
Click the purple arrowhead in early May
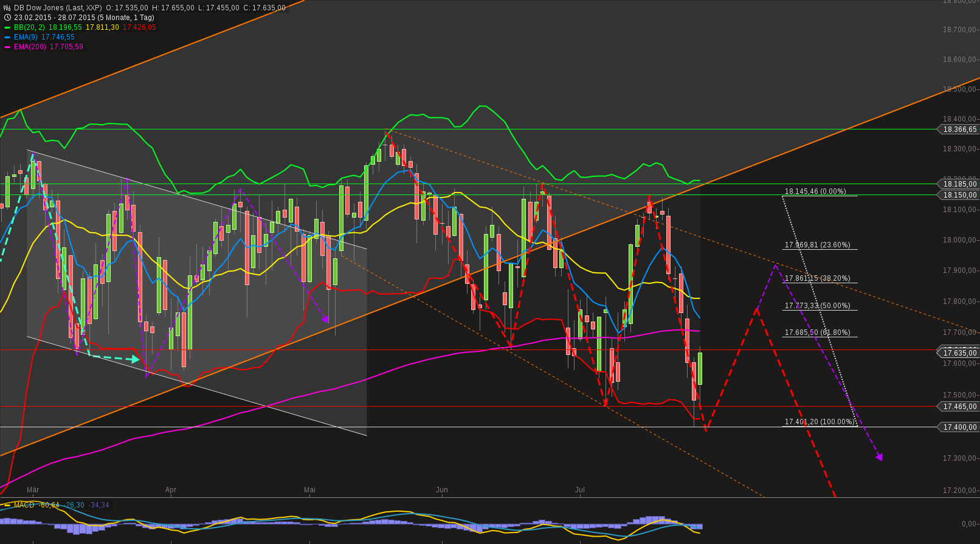325,319
